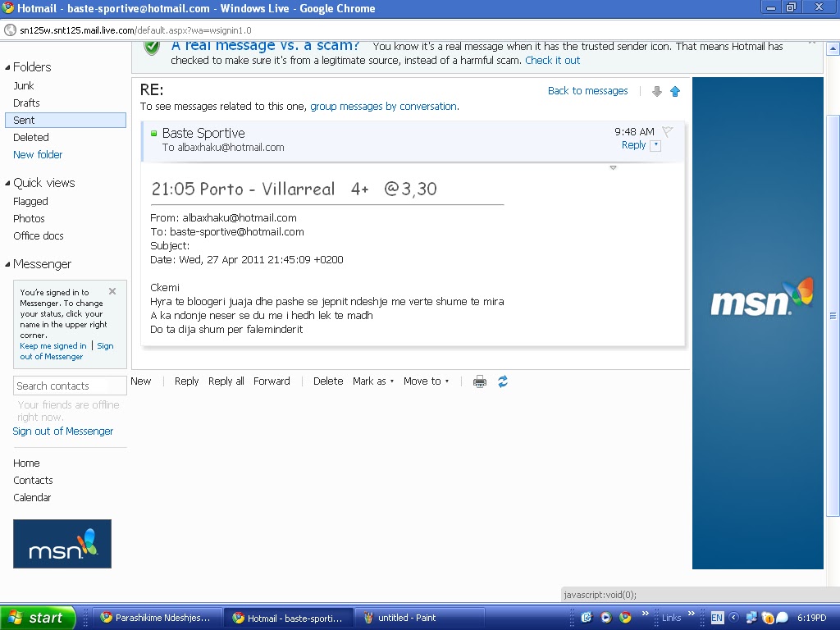
Task: Click Reply in bottom toolbar
Action: coord(186,381)
